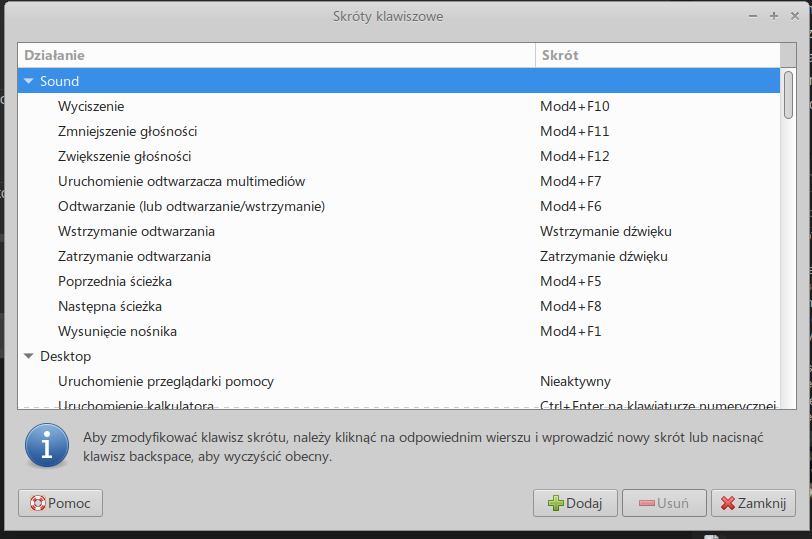This screenshot has height=539, width=812.
Task: Edit the Mod4+F8 shortcut for Następna ścieżka
Action: [x=571, y=306]
